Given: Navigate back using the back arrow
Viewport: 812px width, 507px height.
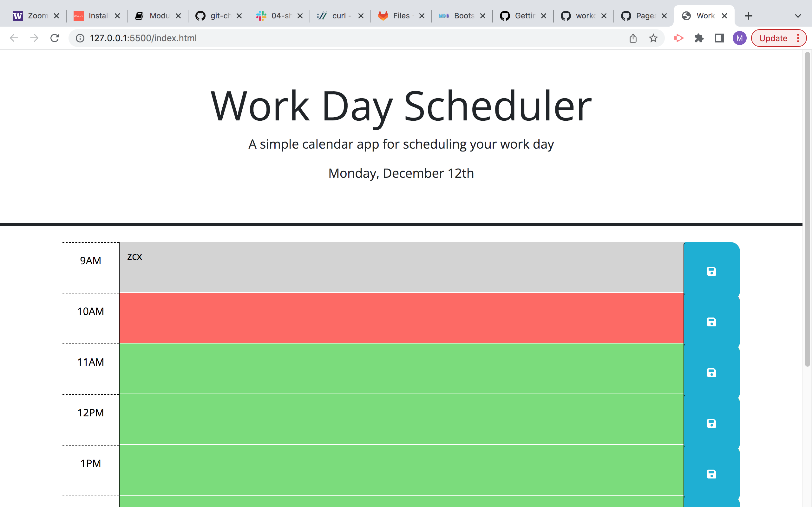Looking at the screenshot, I should pyautogui.click(x=14, y=38).
